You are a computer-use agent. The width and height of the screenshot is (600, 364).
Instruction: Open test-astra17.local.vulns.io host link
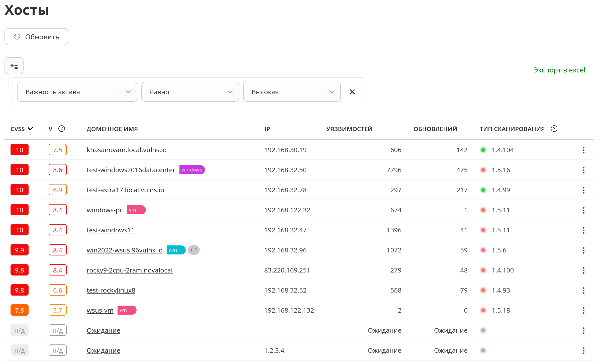pyautogui.click(x=125, y=190)
